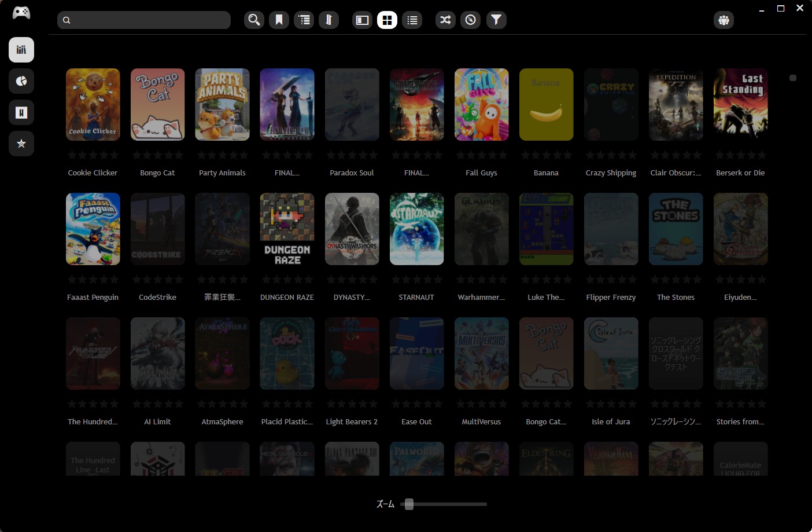Click the shuffle random game icon

[x=445, y=20]
